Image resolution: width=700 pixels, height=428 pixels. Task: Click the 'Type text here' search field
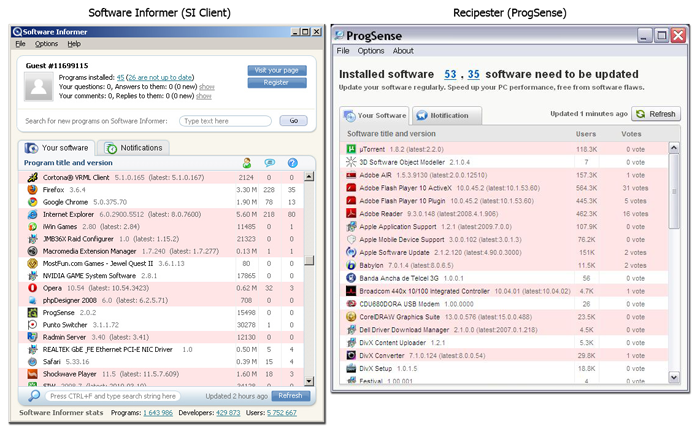click(226, 120)
